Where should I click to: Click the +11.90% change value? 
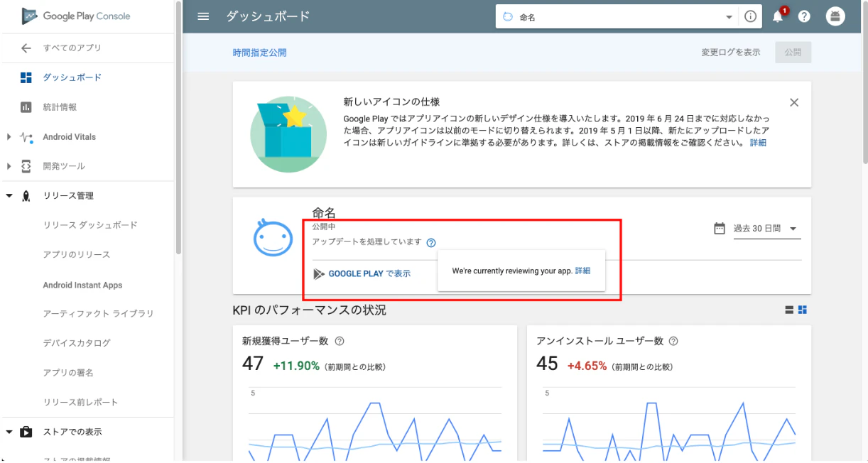click(296, 366)
